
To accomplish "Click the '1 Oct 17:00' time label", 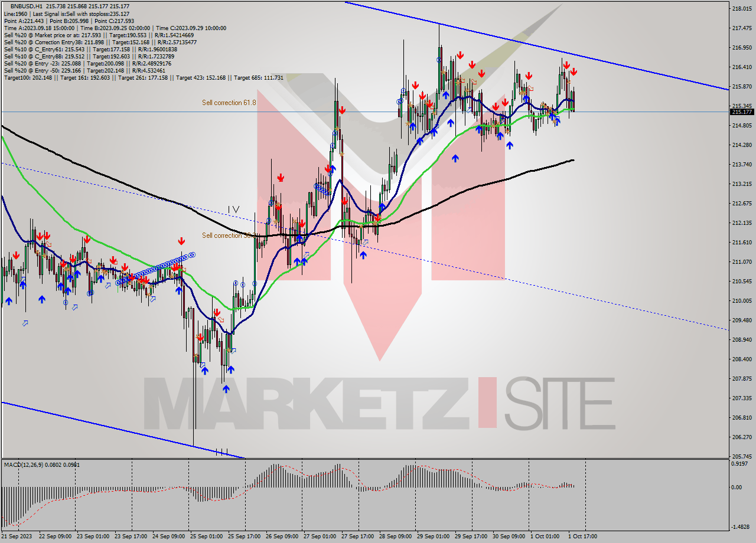I will point(584,537).
